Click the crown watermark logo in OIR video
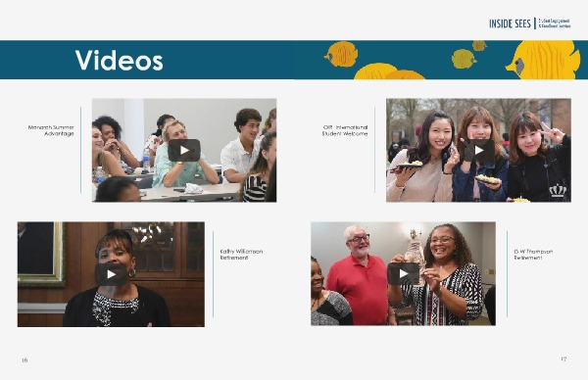Image resolution: width=588 pixels, height=380 pixels. pyautogui.click(x=558, y=190)
